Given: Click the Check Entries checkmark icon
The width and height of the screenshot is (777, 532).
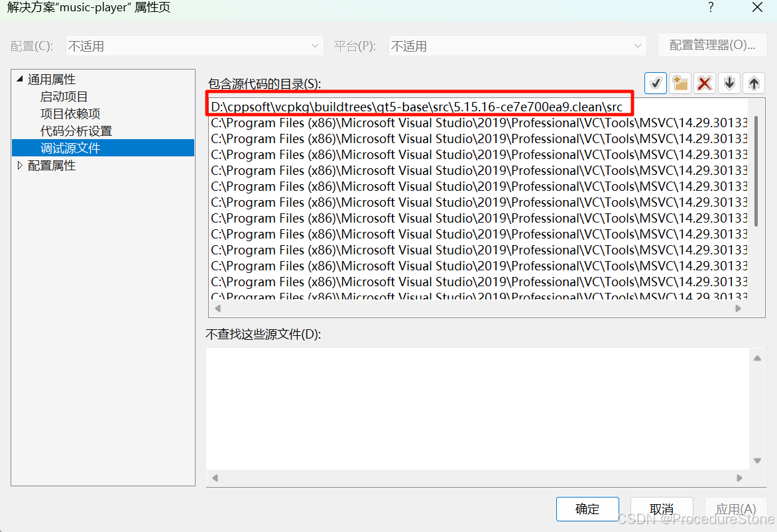Looking at the screenshot, I should [x=655, y=83].
